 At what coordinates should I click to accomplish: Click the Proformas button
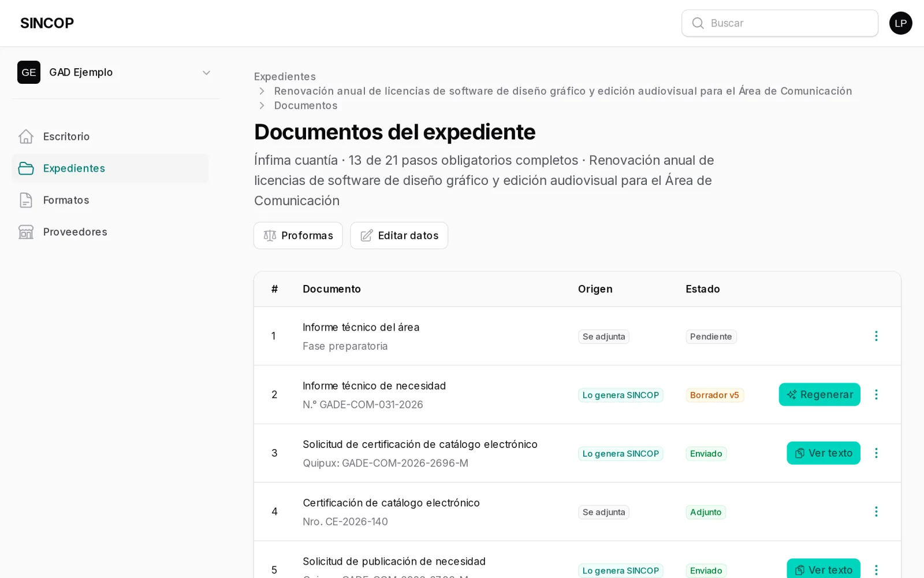pyautogui.click(x=298, y=236)
